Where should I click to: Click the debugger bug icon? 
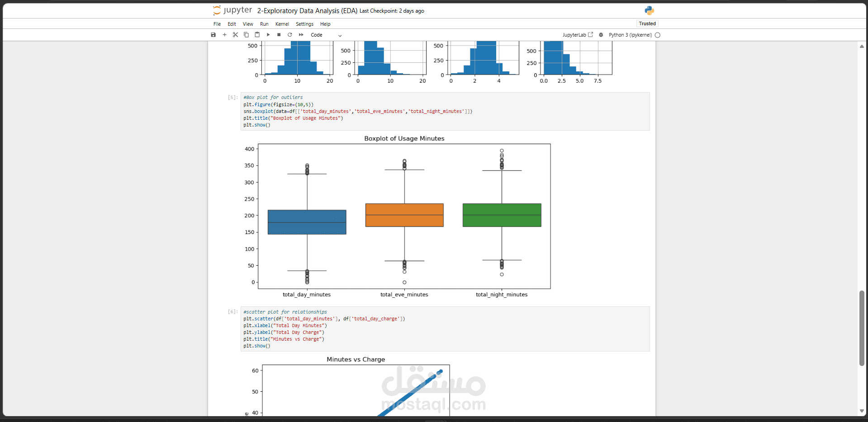click(x=601, y=35)
